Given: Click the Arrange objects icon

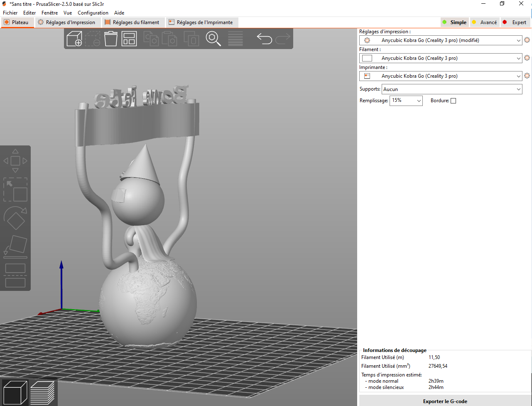Looking at the screenshot, I should click(129, 39).
